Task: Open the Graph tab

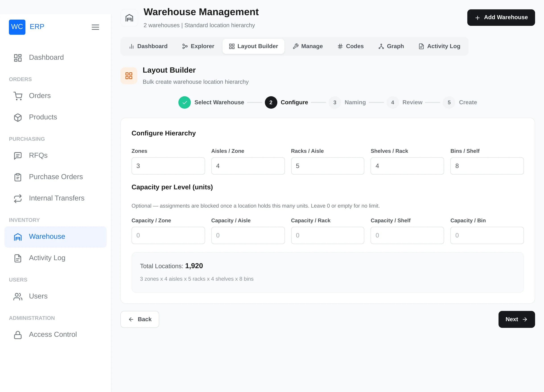Action: (x=391, y=46)
